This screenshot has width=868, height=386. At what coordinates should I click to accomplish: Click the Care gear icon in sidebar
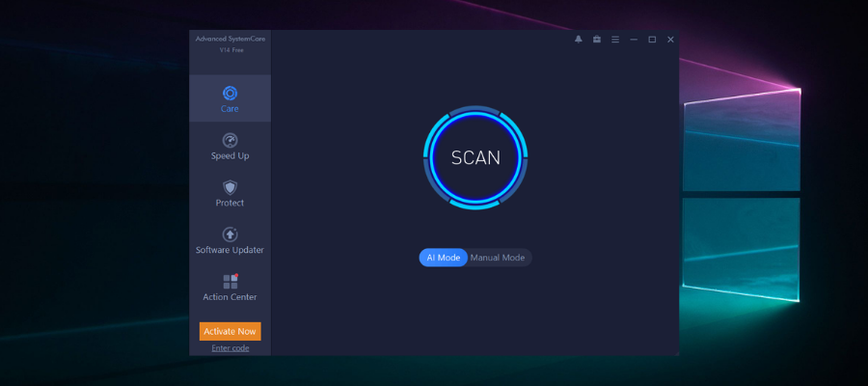230,93
